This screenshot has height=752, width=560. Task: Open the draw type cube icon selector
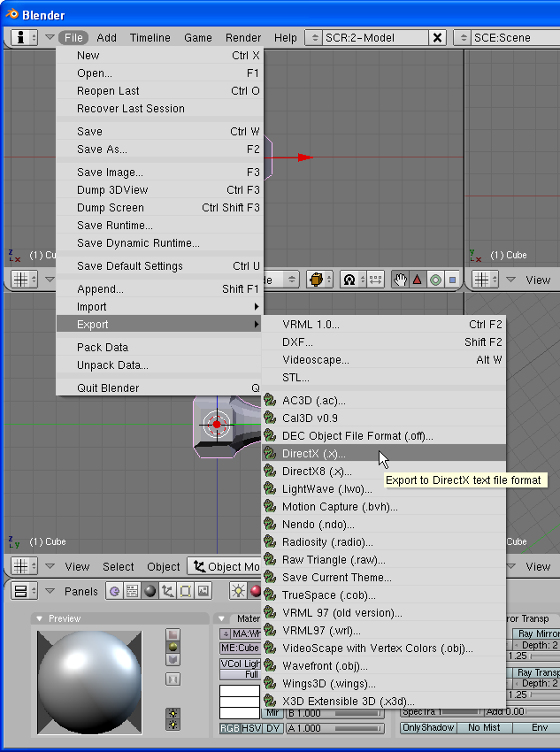click(x=318, y=280)
